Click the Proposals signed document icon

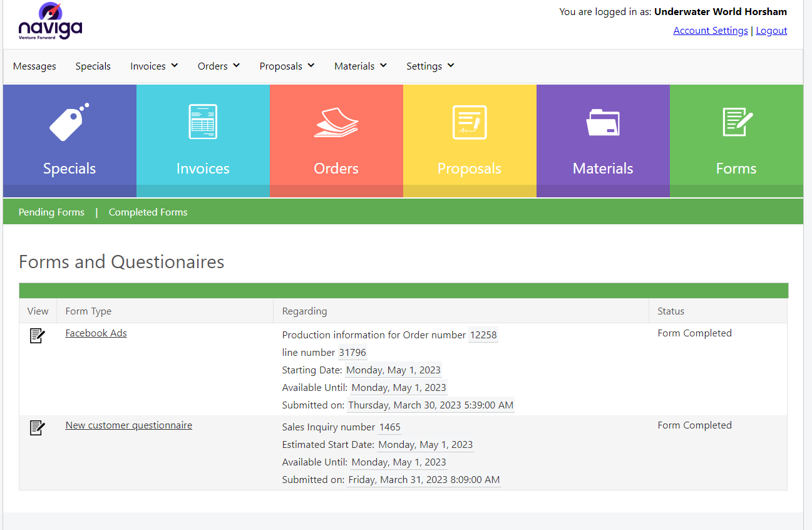coord(470,122)
